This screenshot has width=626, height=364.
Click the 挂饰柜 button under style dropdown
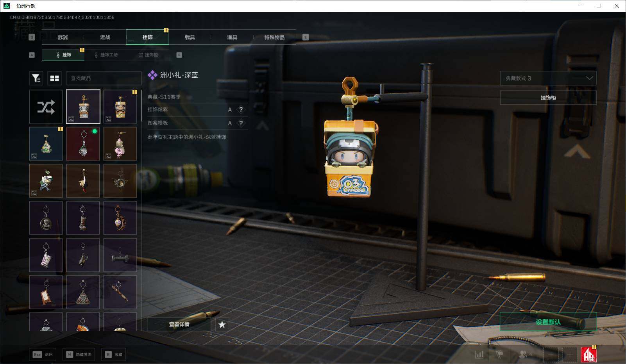(548, 98)
